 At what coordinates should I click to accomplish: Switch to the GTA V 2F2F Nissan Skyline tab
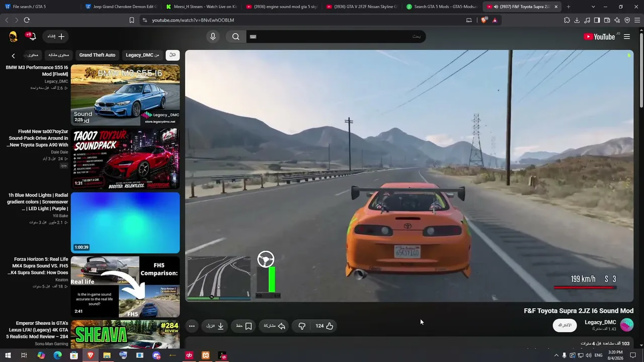[362, 7]
